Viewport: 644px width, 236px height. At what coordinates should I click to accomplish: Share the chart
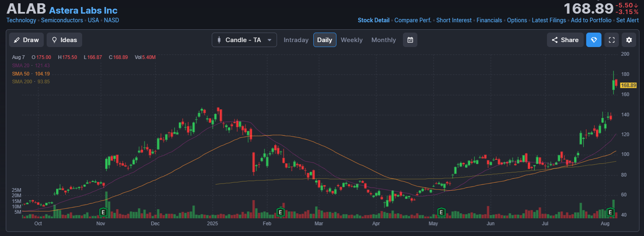565,40
